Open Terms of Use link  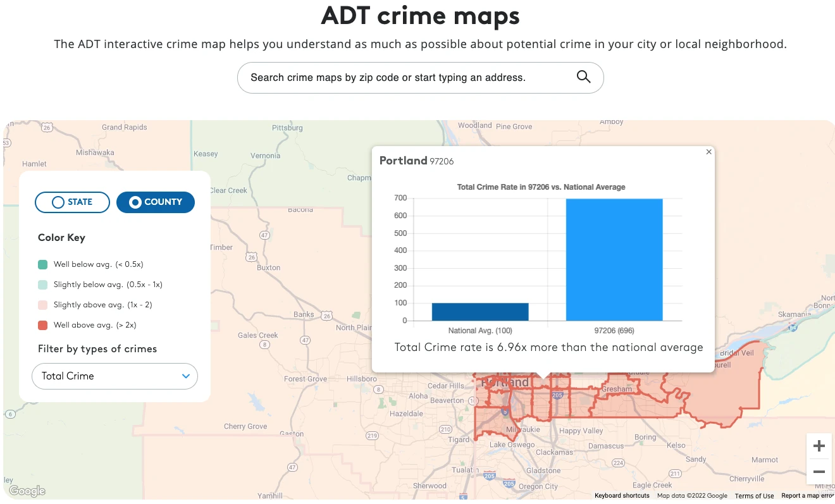pos(754,496)
